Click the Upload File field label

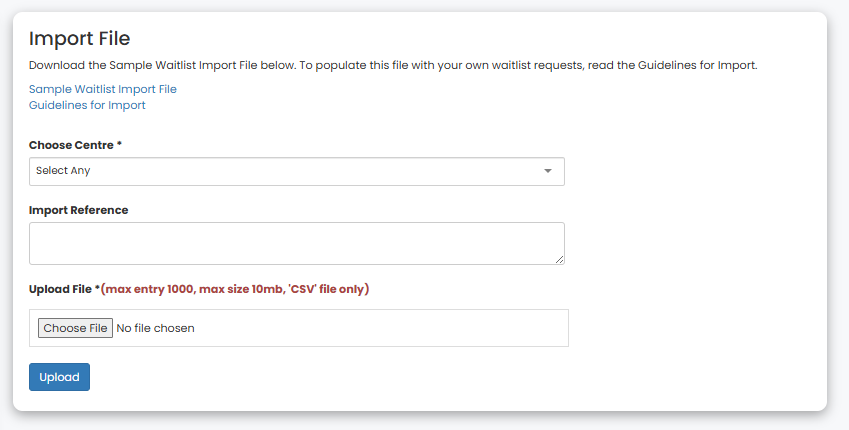click(61, 289)
